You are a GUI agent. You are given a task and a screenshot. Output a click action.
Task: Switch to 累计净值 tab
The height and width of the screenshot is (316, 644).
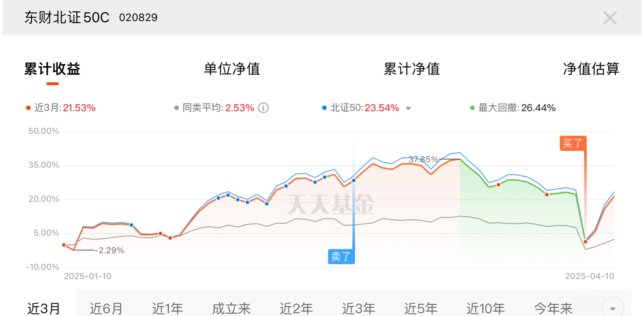[x=412, y=69]
